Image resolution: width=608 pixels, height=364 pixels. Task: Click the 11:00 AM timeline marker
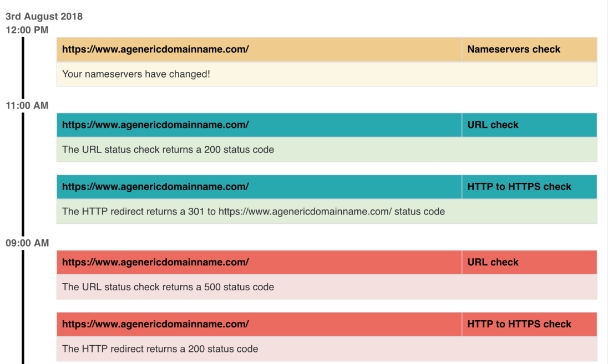pos(27,106)
